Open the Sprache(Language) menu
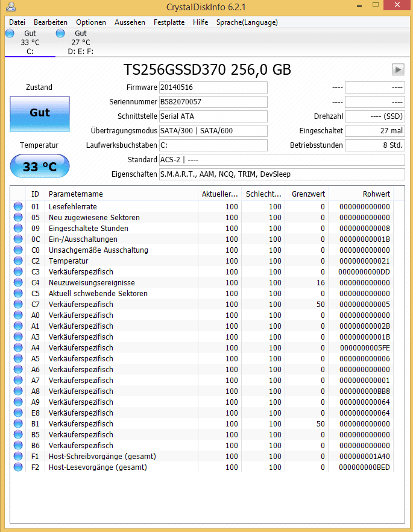Image resolution: width=413 pixels, height=532 pixels. [247, 22]
